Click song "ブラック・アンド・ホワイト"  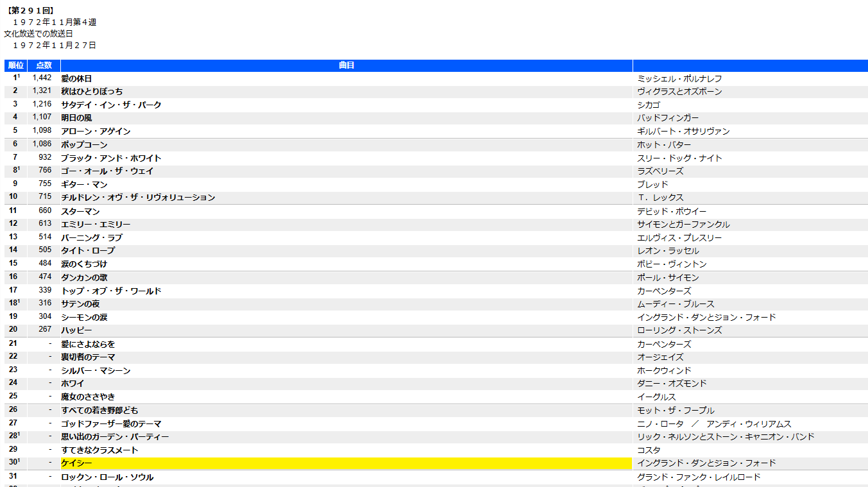[x=111, y=158]
